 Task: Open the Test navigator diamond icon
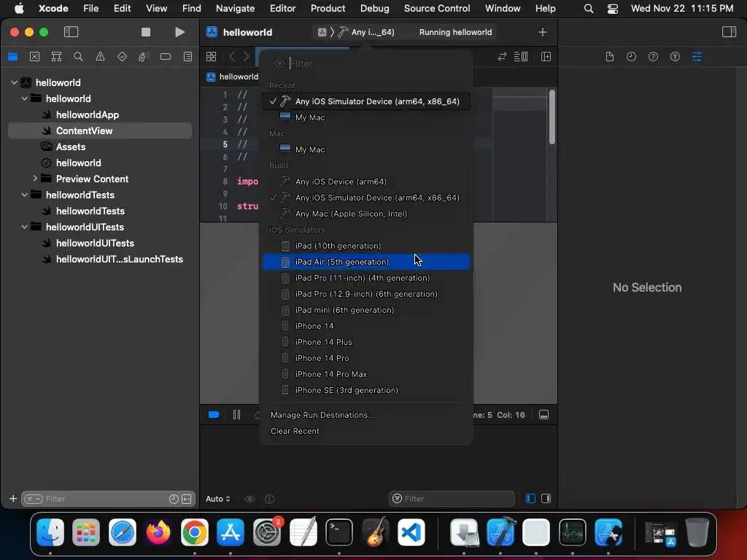click(x=122, y=57)
